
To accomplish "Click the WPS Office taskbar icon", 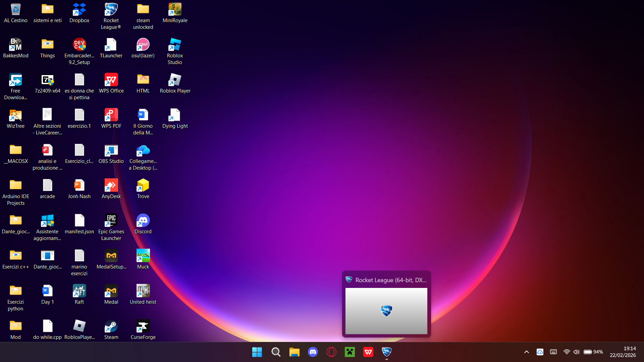I will [x=368, y=352].
